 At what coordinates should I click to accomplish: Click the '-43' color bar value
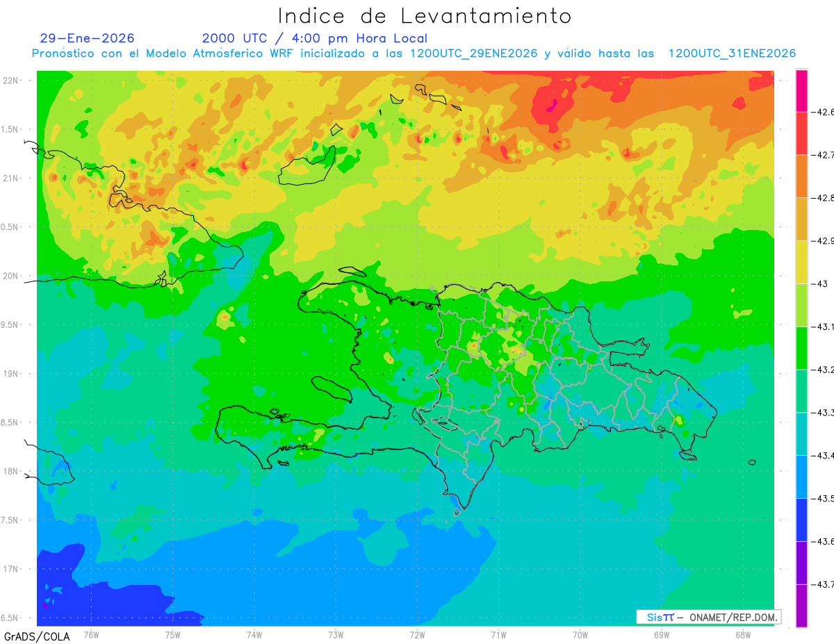click(819, 284)
